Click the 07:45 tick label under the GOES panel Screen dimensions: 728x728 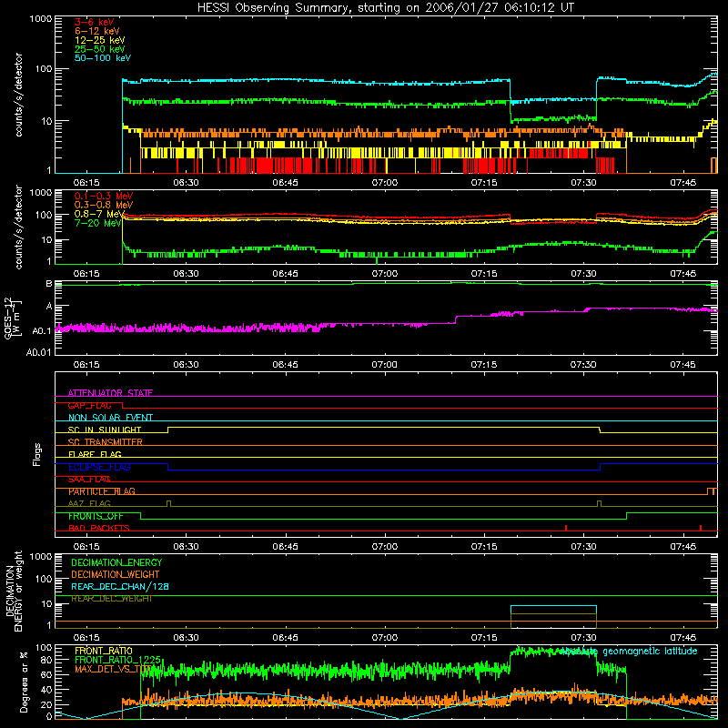coord(682,364)
